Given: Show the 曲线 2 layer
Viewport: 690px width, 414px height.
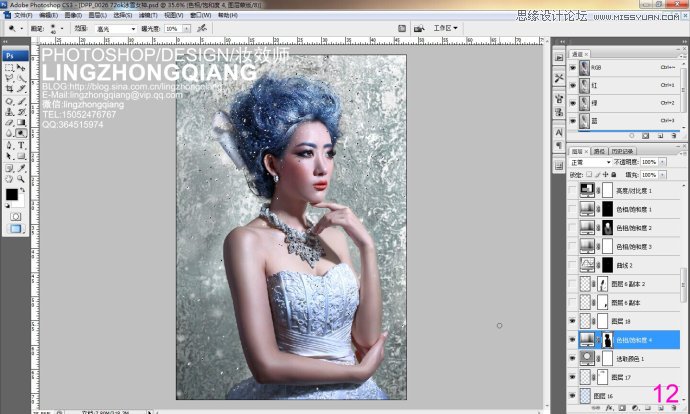Looking at the screenshot, I should pos(573,265).
